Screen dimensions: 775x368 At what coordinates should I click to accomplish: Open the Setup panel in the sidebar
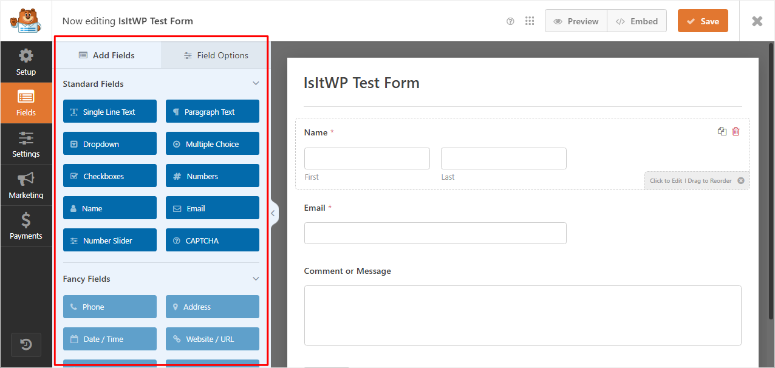coord(26,62)
